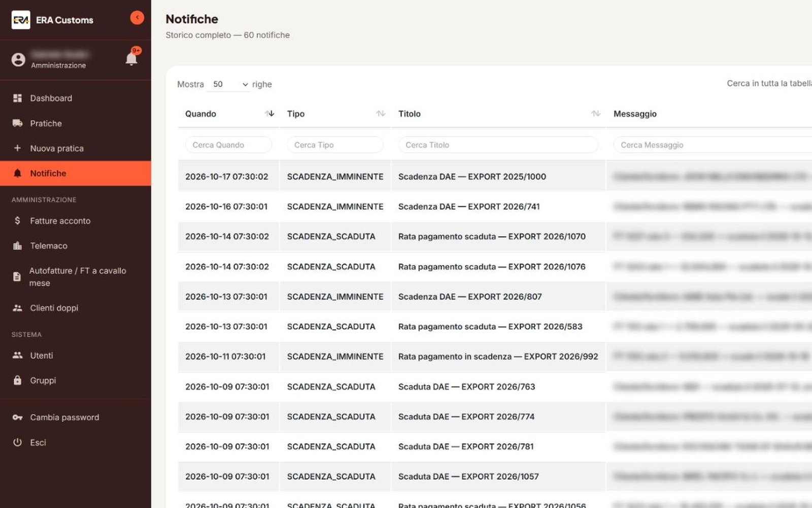The height and width of the screenshot is (508, 812).
Task: Select row Scaduta DAE — EXPORT 2026/781
Action: point(495,446)
